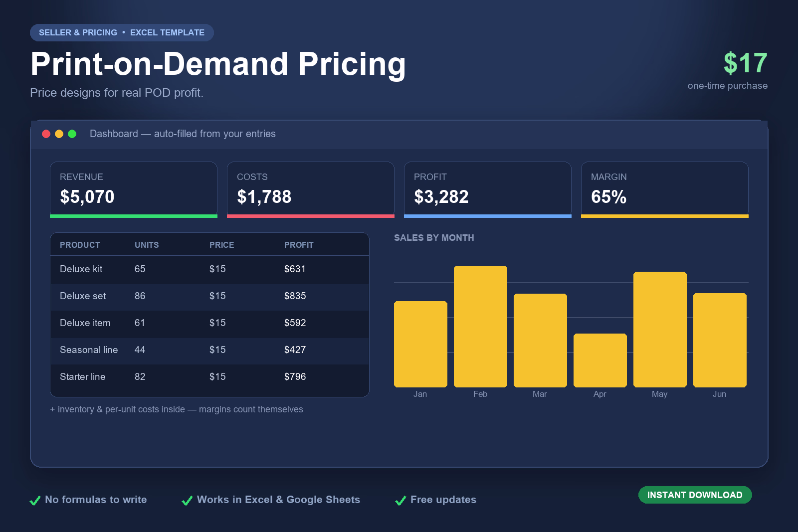Click checkmark beside Free updates
This screenshot has width=798, height=532.
coord(400,501)
